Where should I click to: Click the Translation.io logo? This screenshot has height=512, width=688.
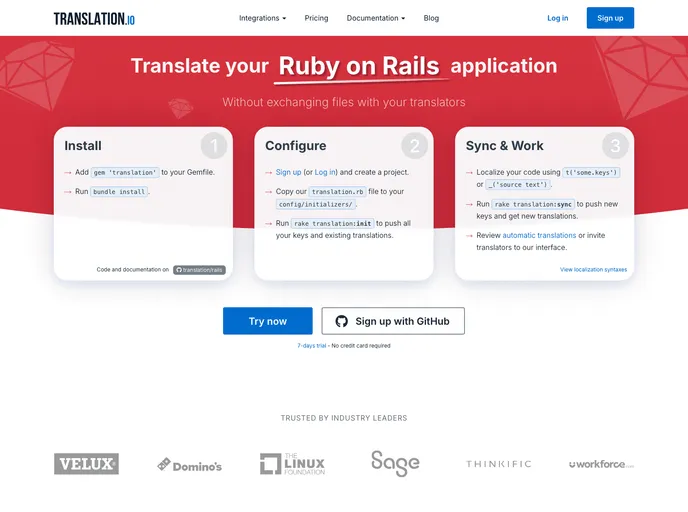94,18
